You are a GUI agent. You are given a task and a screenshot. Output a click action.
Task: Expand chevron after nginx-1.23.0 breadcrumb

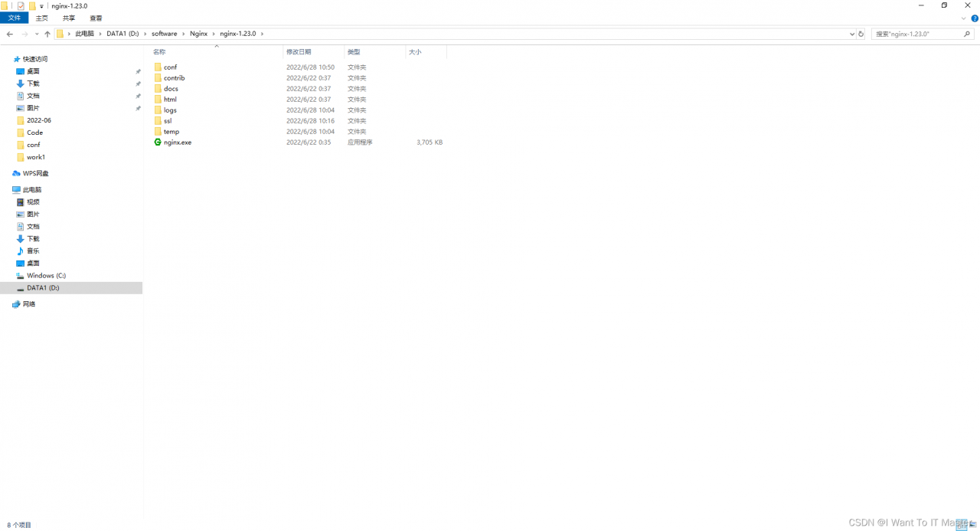(262, 34)
